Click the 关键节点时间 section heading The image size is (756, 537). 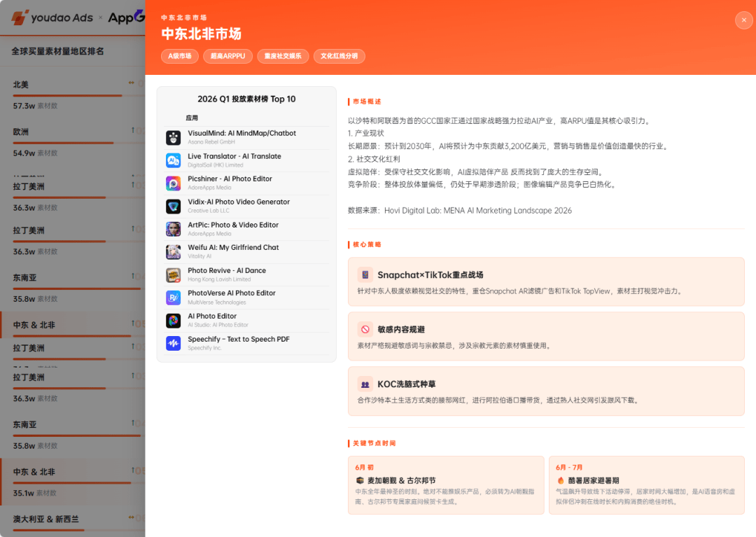374,443
